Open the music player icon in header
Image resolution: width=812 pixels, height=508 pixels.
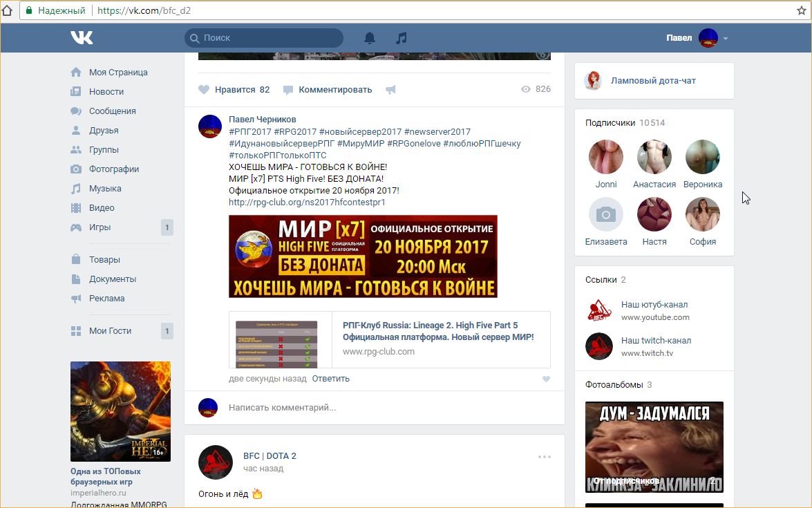[402, 38]
